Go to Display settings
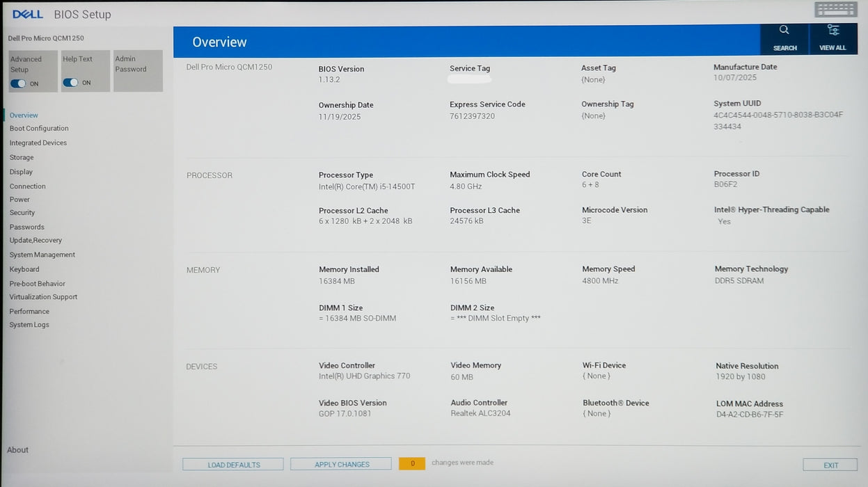This screenshot has width=868, height=487. coord(21,172)
